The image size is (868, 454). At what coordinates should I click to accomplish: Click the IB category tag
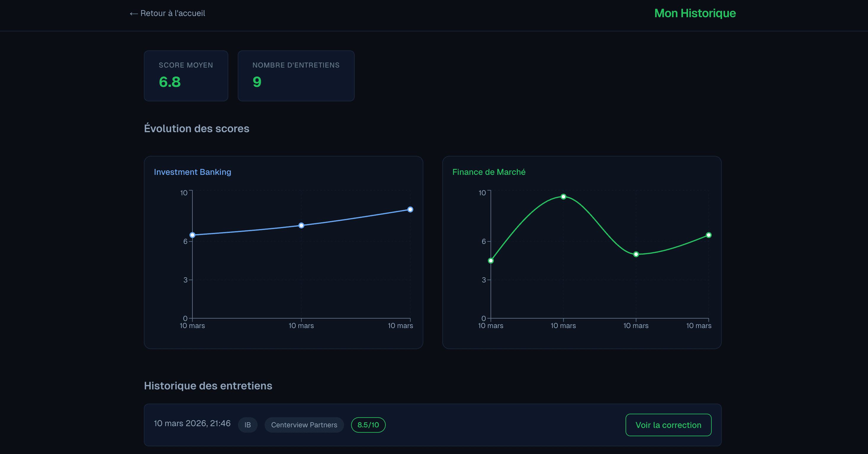[248, 425]
